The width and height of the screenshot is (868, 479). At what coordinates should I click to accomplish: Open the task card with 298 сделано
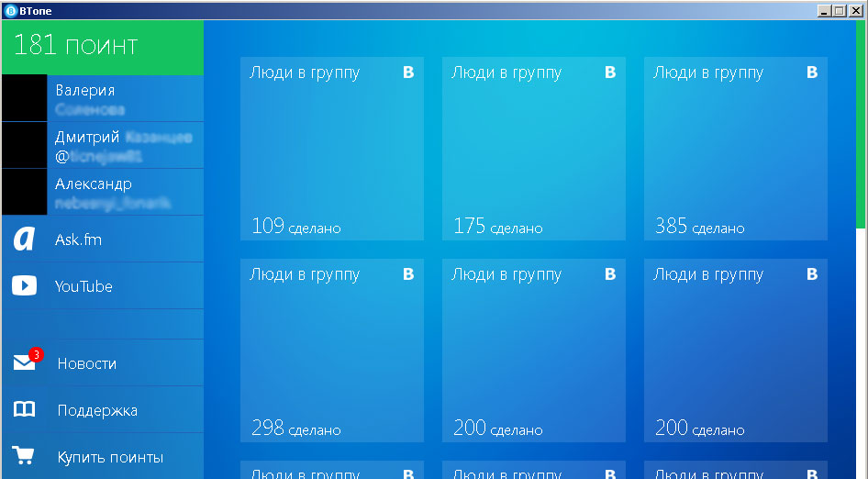(x=332, y=351)
